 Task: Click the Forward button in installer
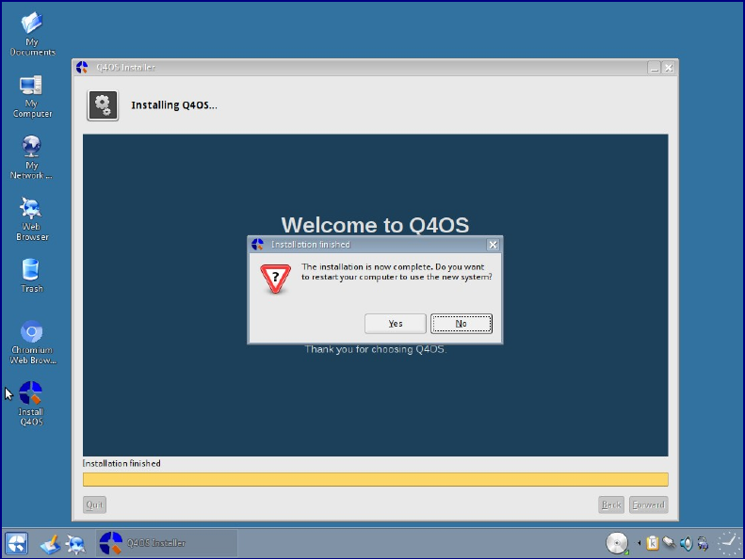[x=648, y=504]
